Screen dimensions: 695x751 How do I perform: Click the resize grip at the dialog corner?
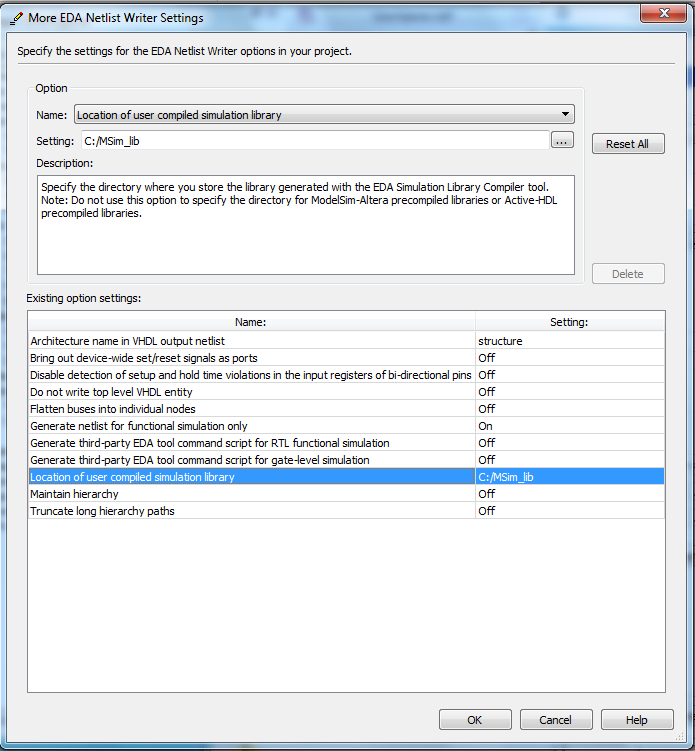click(x=679, y=736)
